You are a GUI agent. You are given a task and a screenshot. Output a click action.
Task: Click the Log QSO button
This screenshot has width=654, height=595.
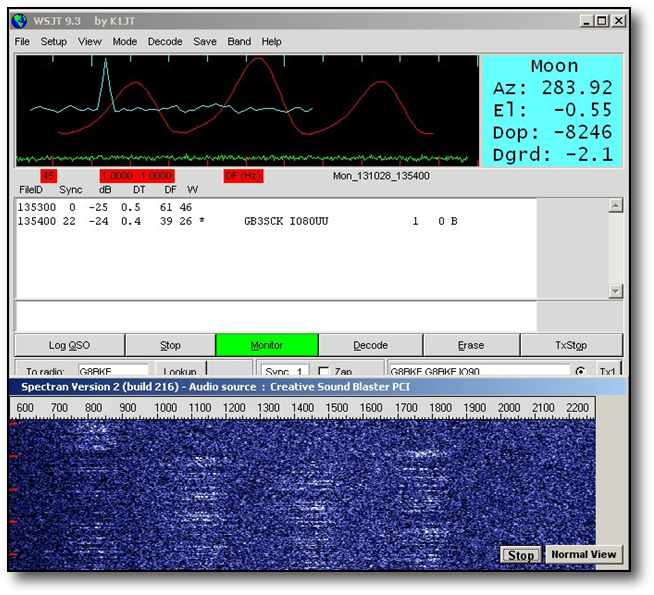coord(69,345)
